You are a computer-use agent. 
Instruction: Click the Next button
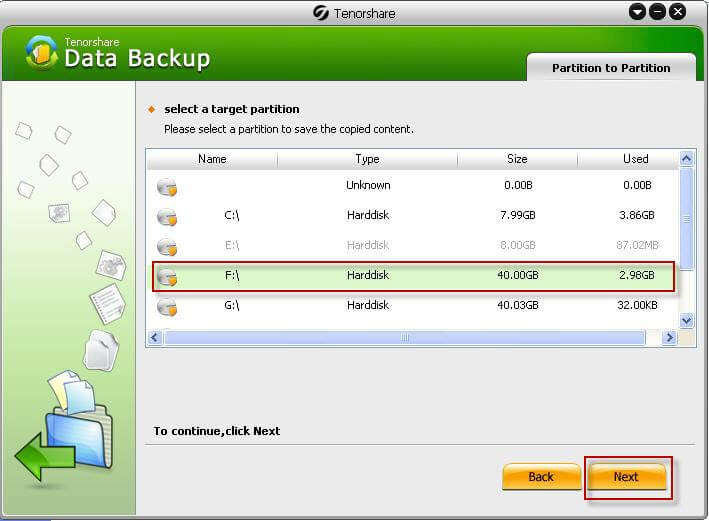coord(626,477)
